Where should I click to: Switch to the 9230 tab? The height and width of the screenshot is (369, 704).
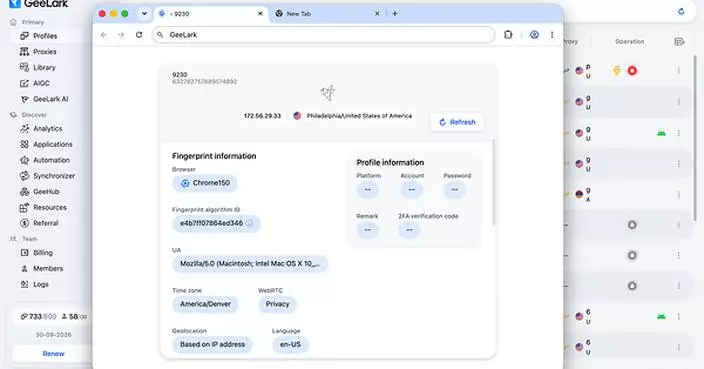[x=210, y=14]
